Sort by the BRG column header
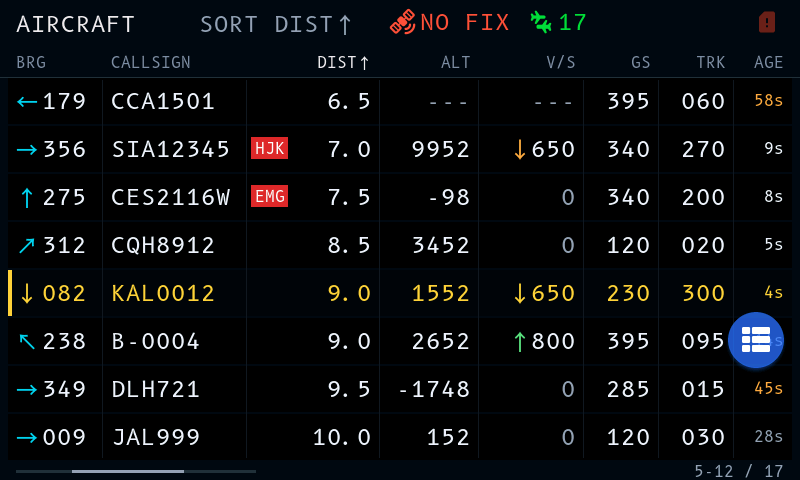 click(31, 62)
